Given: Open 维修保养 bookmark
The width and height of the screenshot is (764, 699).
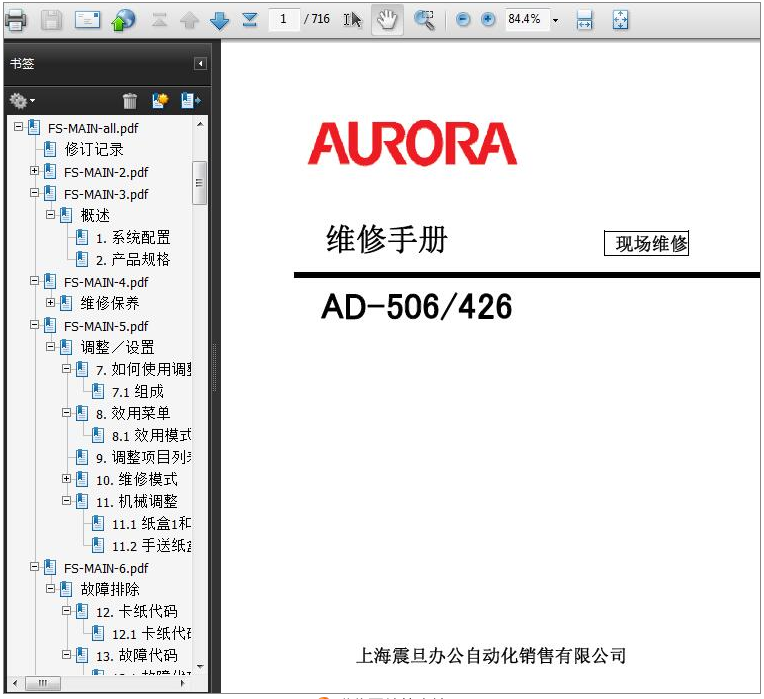Looking at the screenshot, I should [x=110, y=303].
